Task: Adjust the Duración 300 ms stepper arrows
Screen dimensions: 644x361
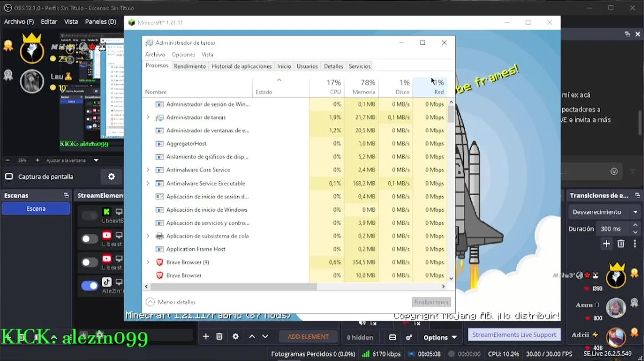Action: pos(635,229)
